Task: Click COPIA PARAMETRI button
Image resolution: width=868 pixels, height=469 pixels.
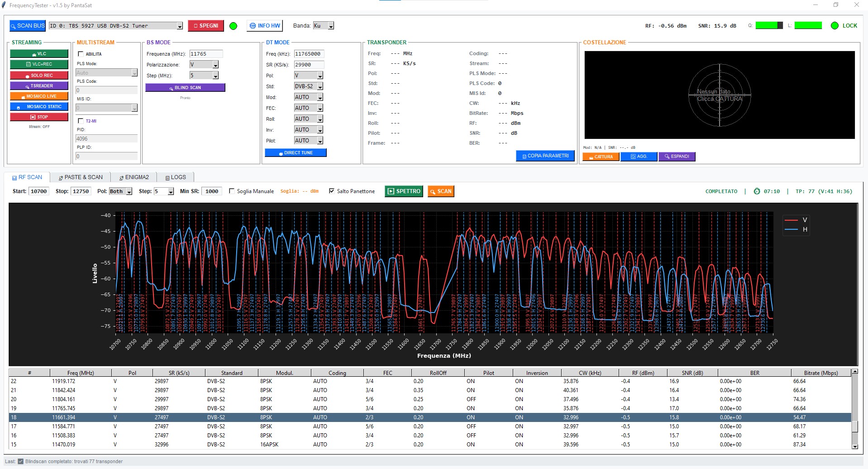Action: pos(545,156)
